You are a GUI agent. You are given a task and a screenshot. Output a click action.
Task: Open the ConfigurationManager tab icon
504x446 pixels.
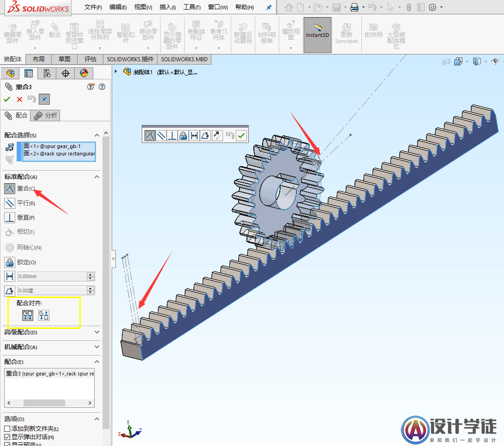[x=47, y=73]
